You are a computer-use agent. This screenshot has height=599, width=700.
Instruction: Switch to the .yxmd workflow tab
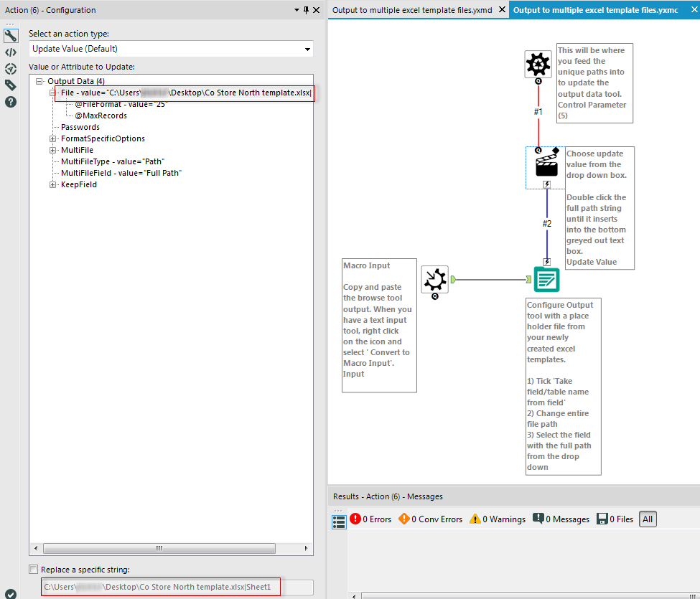click(411, 10)
